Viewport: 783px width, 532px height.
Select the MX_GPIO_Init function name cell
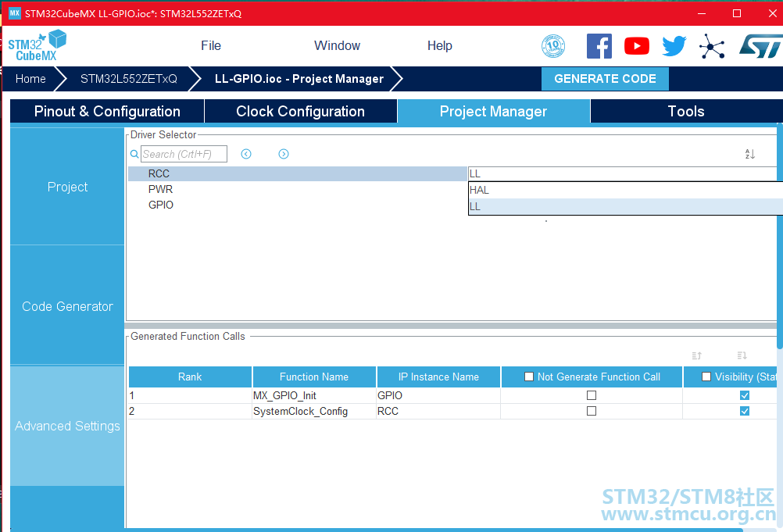[x=314, y=395]
